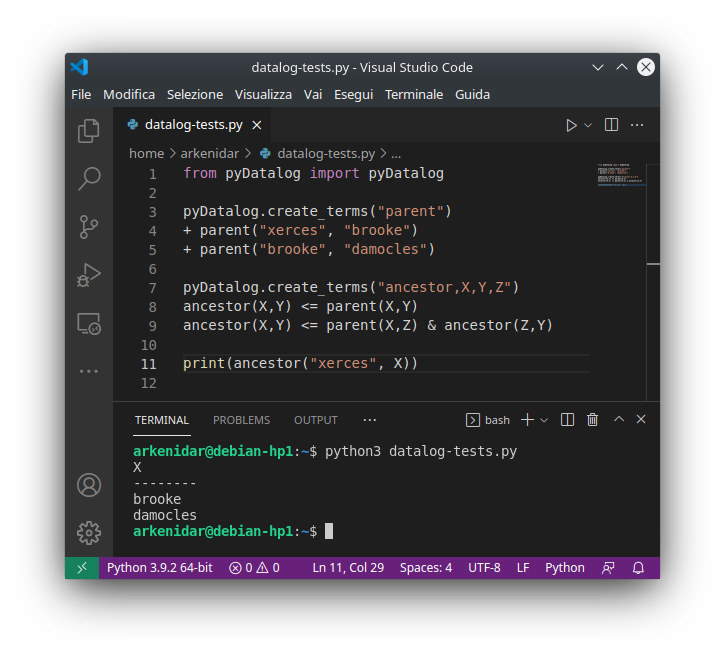Switch to the OUTPUT panel tab
The image size is (725, 656).
point(316,420)
